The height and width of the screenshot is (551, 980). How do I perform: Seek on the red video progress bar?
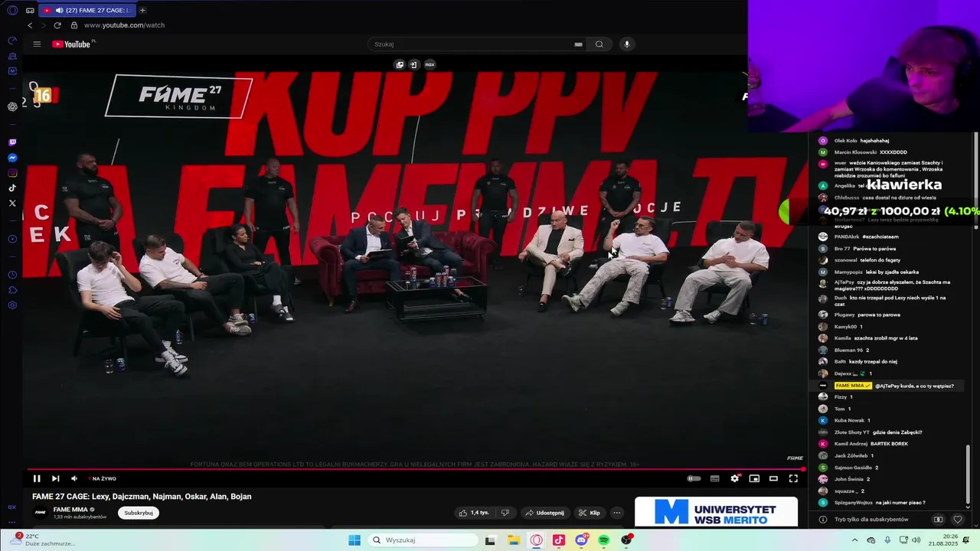pos(415,469)
